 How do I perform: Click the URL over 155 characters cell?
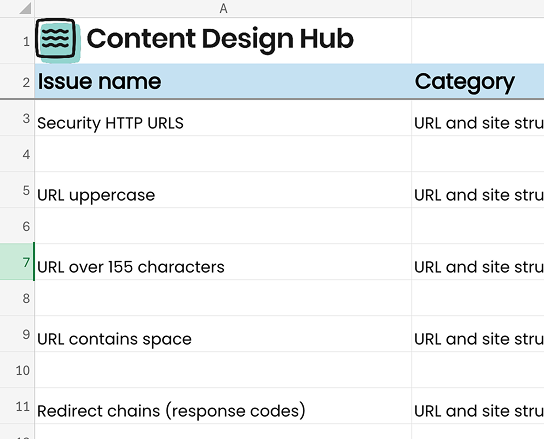pyautogui.click(x=223, y=262)
